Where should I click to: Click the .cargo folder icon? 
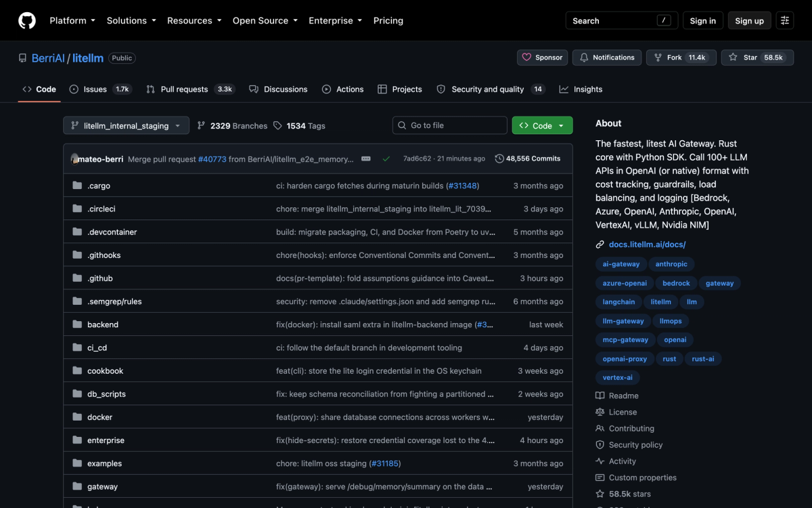coord(77,186)
